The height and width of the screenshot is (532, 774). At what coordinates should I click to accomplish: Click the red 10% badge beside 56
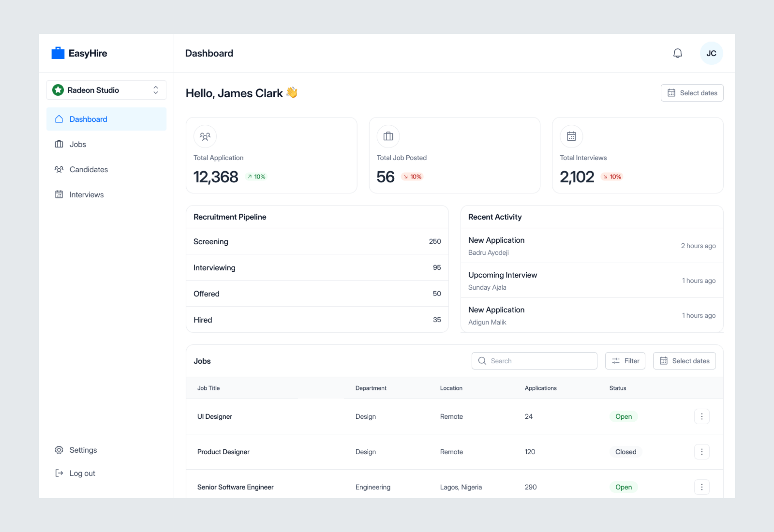tap(412, 177)
